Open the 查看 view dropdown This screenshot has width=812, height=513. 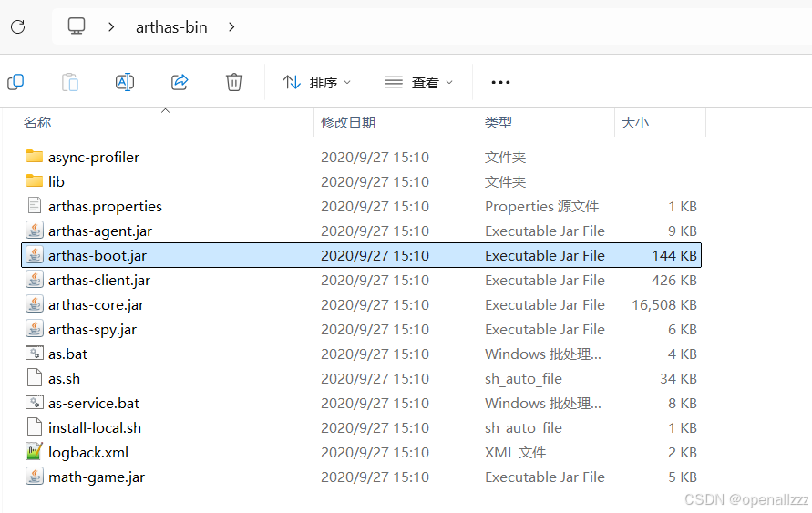click(x=418, y=82)
